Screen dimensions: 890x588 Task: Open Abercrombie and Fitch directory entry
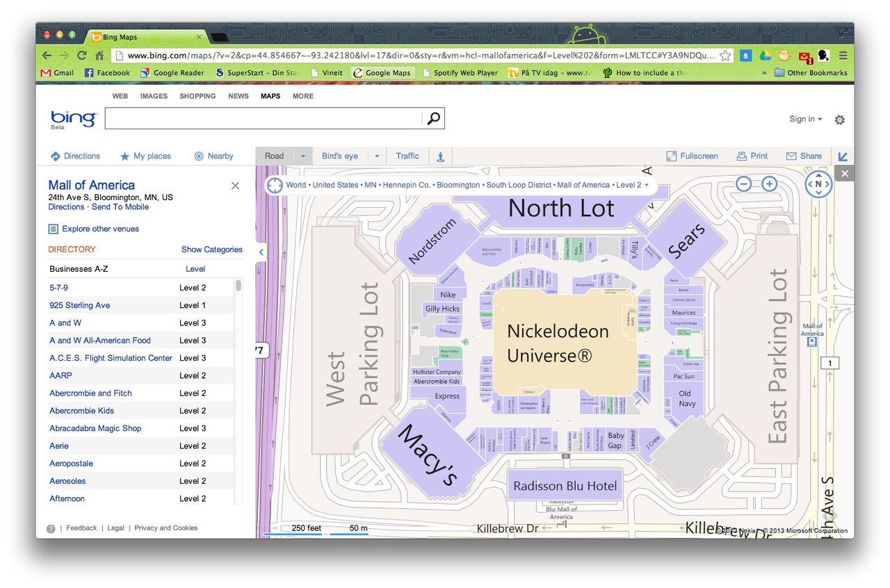(90, 393)
